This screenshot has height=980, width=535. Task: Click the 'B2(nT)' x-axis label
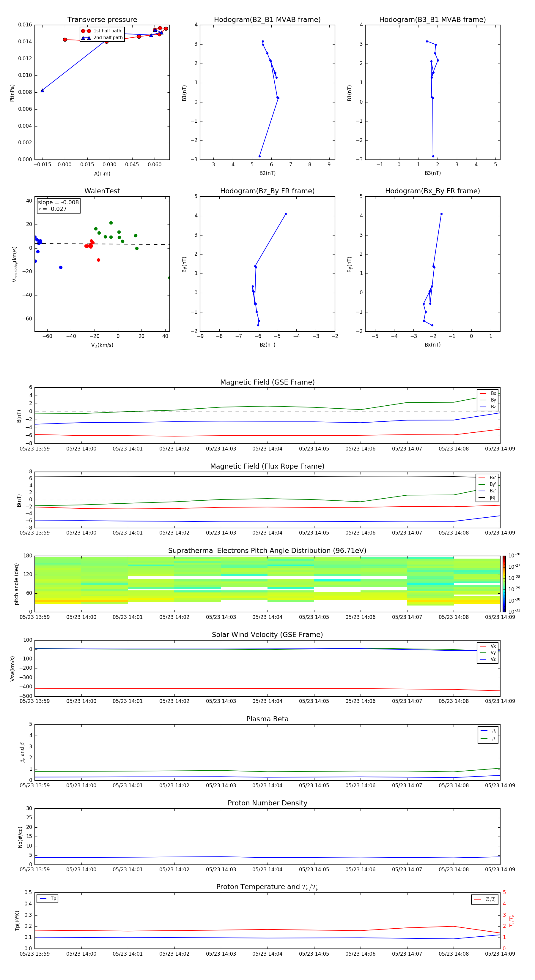tap(267, 173)
